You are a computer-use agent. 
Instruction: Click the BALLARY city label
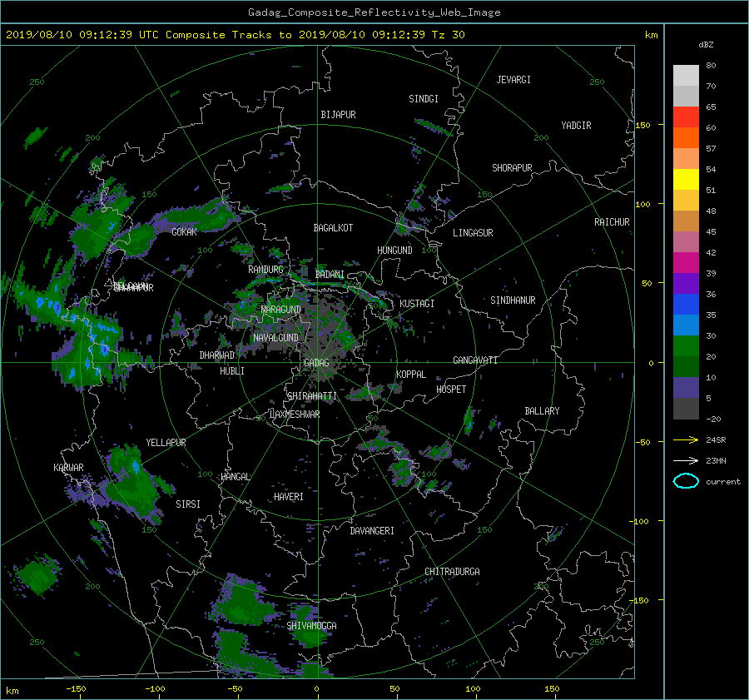[542, 411]
